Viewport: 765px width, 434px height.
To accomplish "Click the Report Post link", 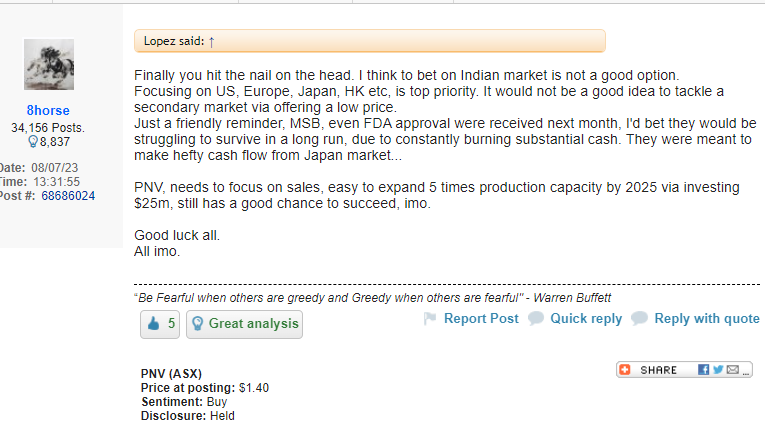I will (481, 318).
